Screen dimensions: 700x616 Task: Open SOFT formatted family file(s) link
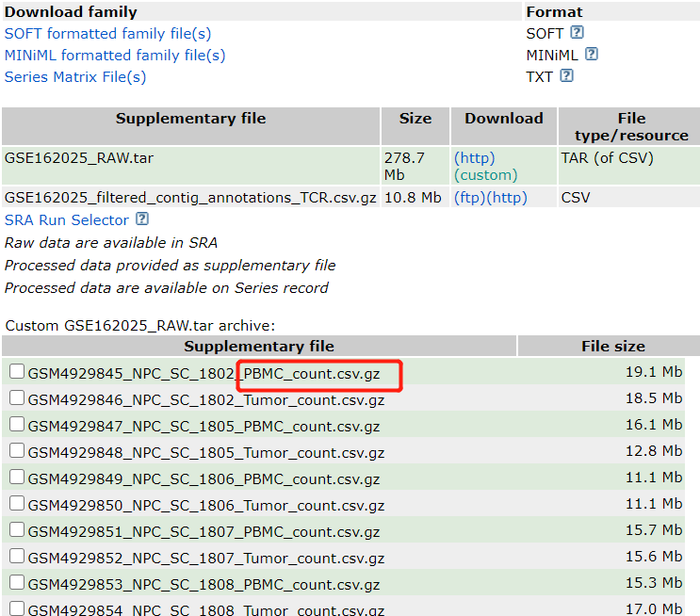(x=107, y=33)
